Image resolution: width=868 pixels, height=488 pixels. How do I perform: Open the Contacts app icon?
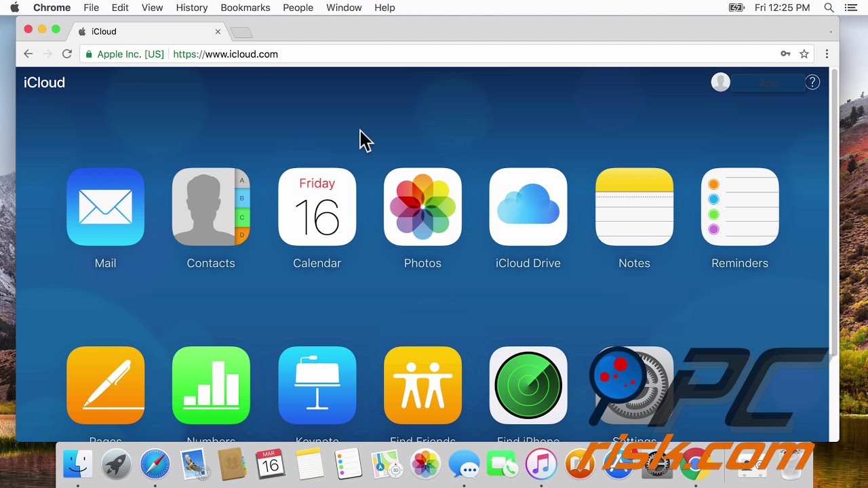pyautogui.click(x=211, y=207)
